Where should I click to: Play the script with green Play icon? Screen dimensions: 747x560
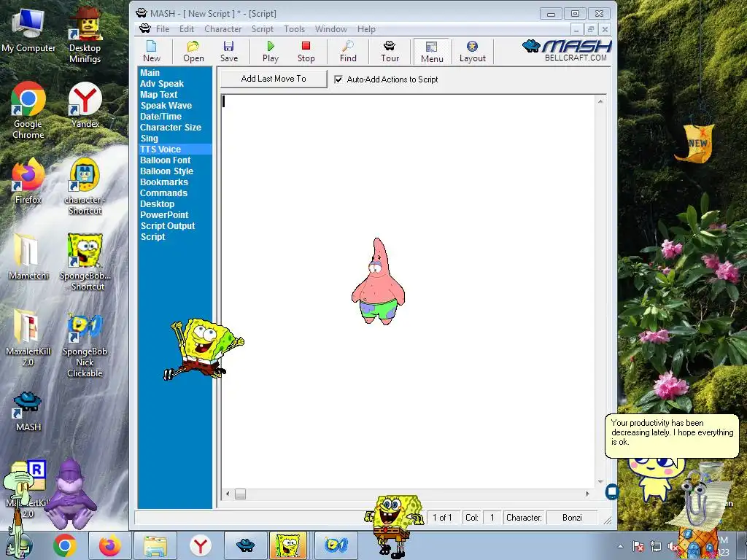pyautogui.click(x=271, y=52)
